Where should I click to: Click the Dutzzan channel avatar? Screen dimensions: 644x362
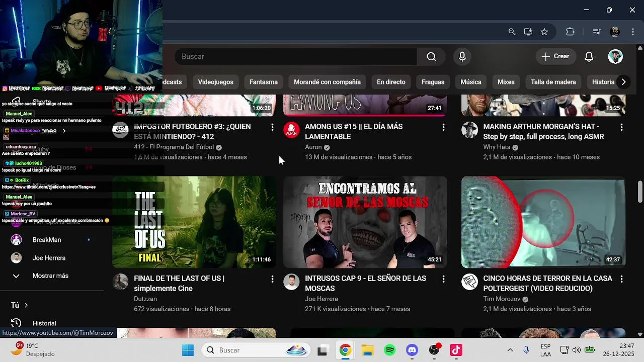click(120, 282)
